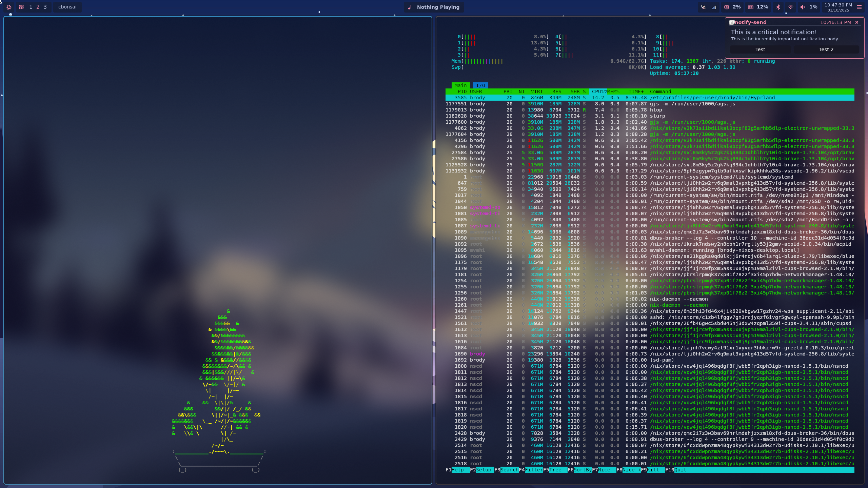The image size is (868, 488).
Task: Switch to workspace 2
Action: (38, 7)
